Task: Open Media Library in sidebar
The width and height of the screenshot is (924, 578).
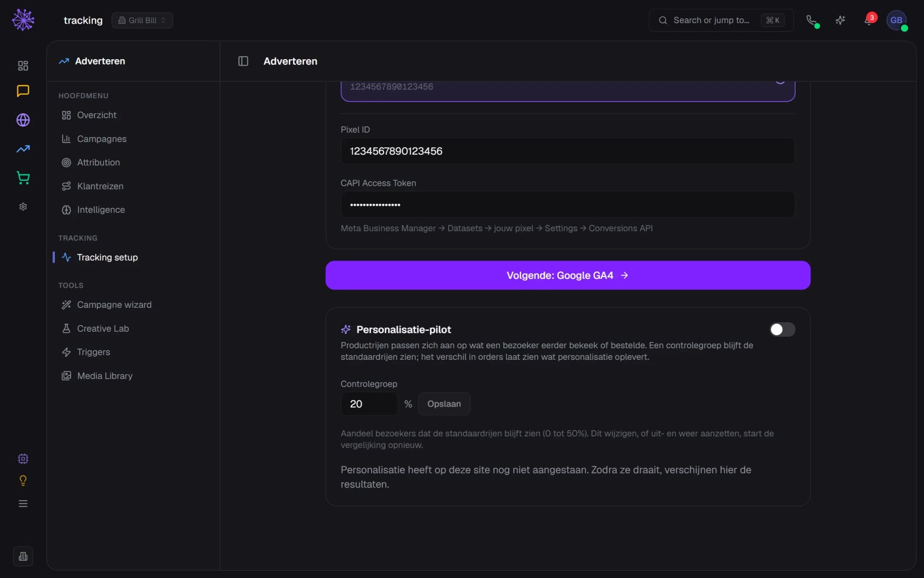Action: [133, 376]
